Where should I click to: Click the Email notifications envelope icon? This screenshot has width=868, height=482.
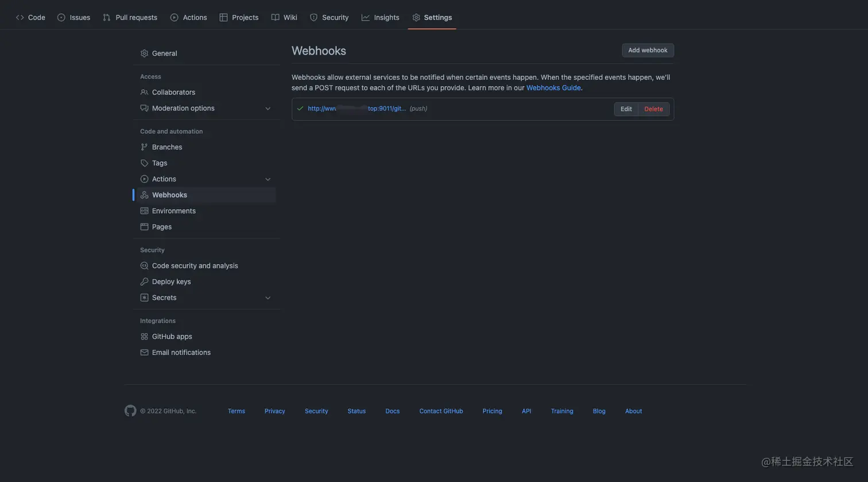click(x=144, y=353)
